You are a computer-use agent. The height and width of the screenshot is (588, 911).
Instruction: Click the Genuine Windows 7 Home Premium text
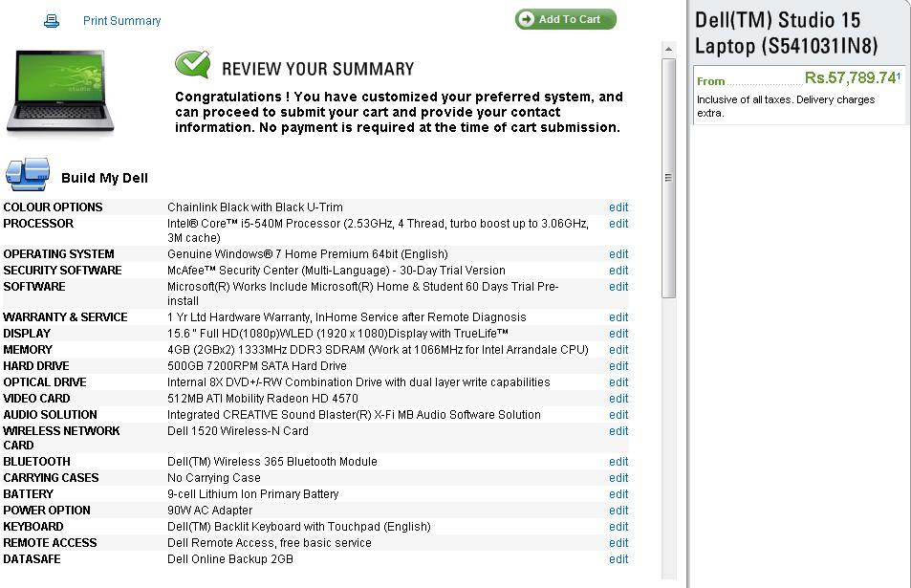[x=308, y=254]
